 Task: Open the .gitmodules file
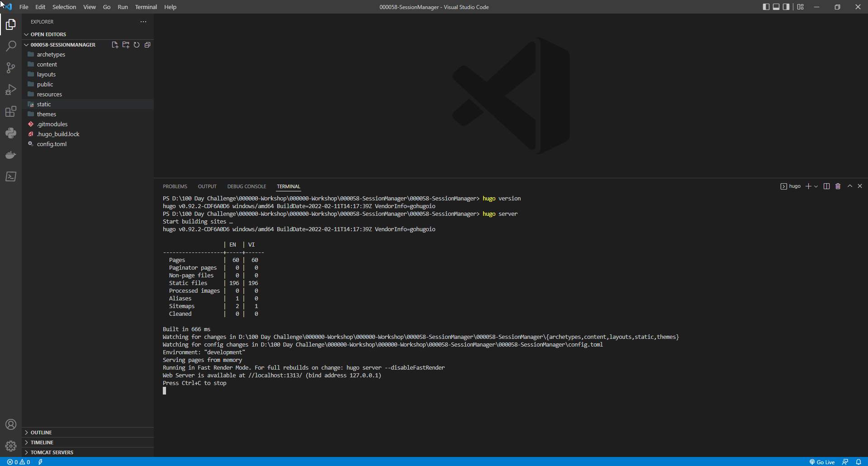(88, 124)
